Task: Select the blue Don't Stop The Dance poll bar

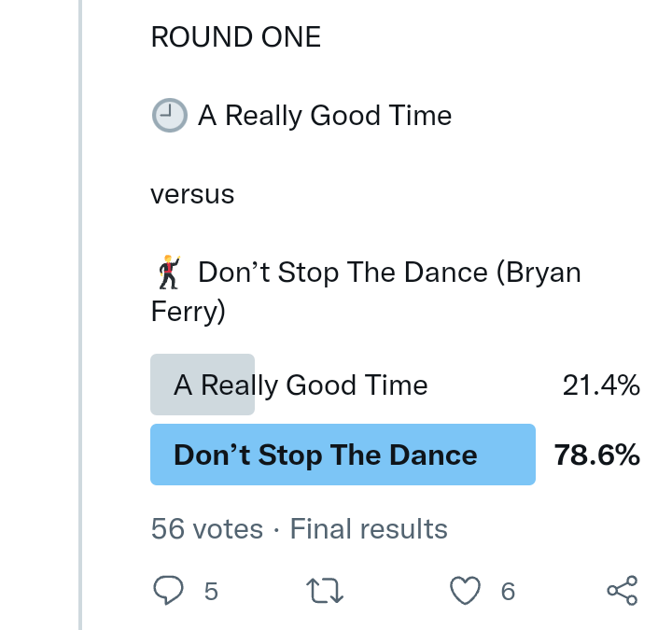Action: click(x=343, y=455)
